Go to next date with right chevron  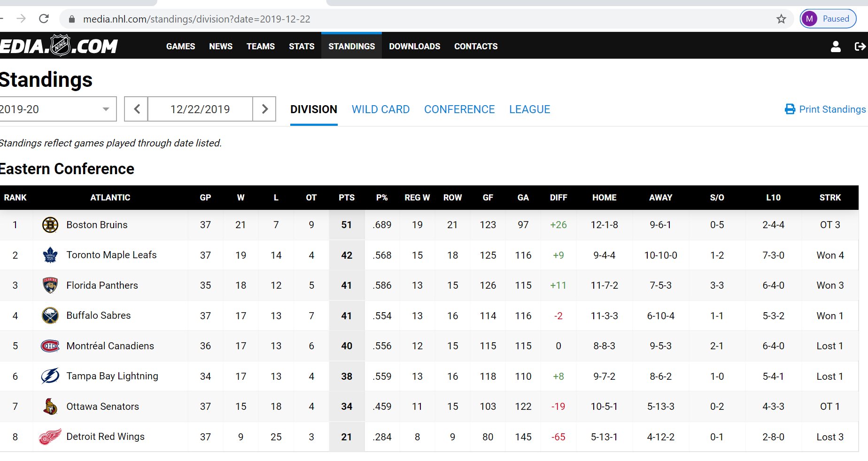[264, 109]
